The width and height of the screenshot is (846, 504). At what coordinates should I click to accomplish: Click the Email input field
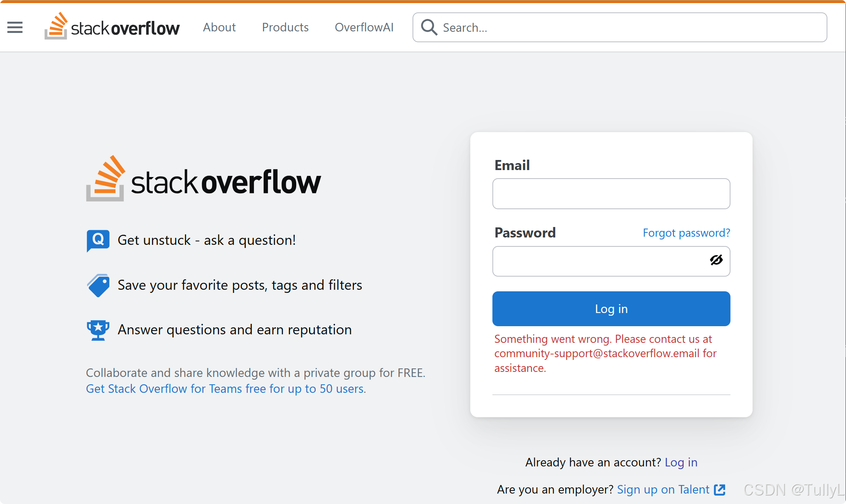tap(611, 194)
